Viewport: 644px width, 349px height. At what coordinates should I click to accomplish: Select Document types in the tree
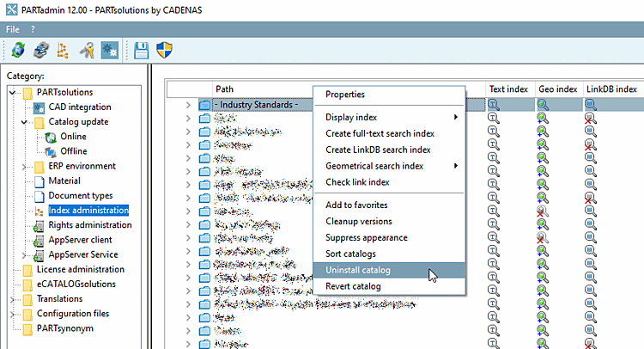point(81,196)
